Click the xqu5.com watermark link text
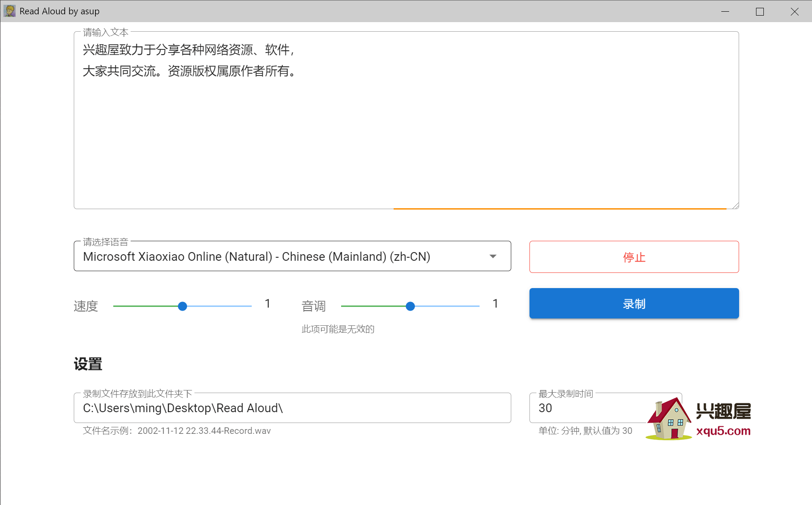This screenshot has height=505, width=812. [723, 431]
